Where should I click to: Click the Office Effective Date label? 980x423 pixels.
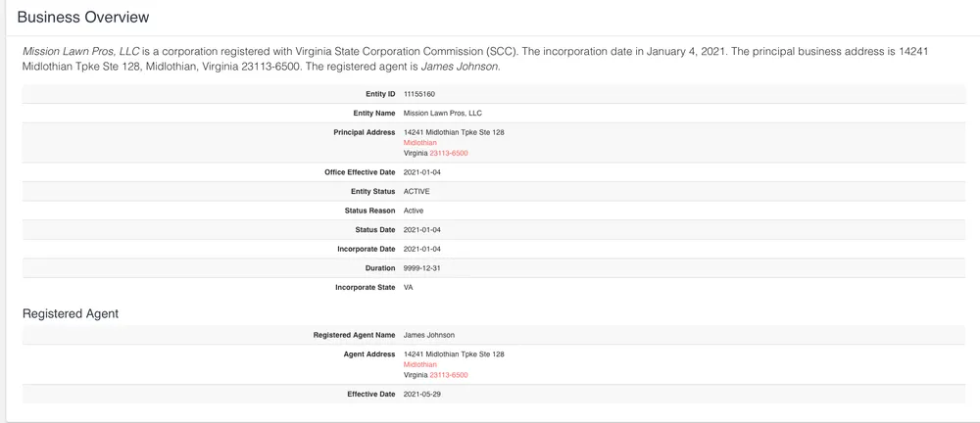tap(360, 172)
